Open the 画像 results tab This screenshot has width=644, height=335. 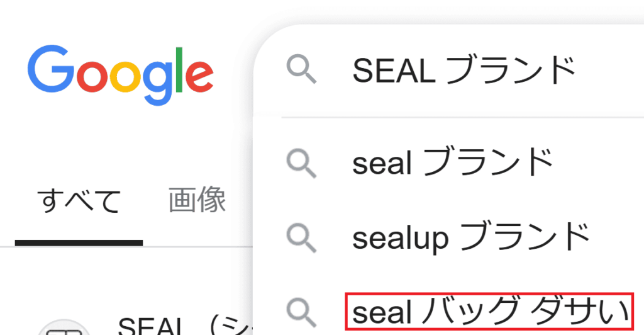pos(197,200)
